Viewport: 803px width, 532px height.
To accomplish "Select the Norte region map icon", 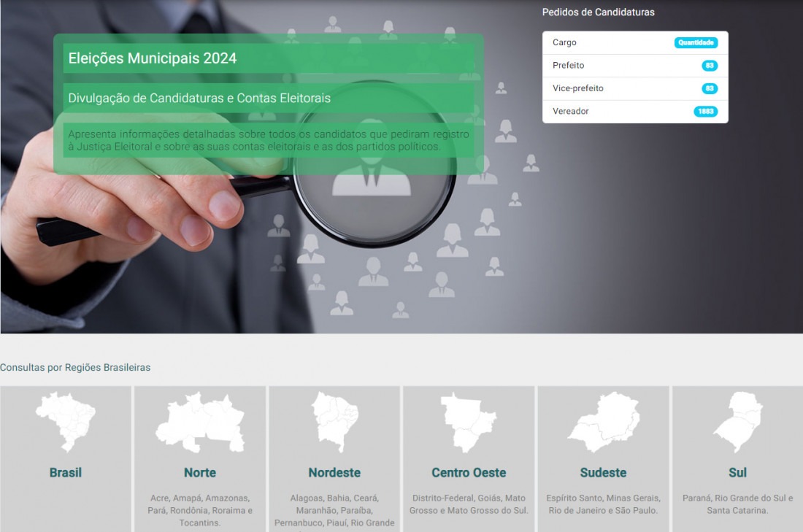I will point(200,423).
